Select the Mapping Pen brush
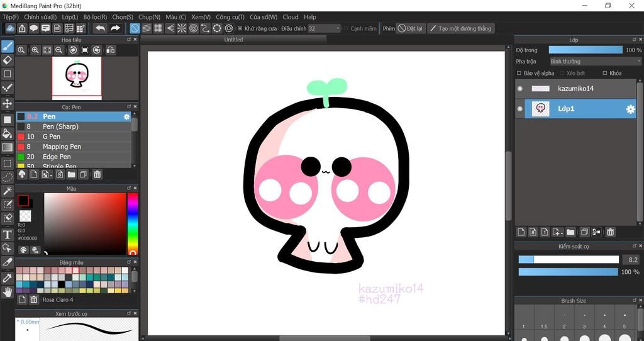The height and width of the screenshot is (341, 644). (x=74, y=147)
